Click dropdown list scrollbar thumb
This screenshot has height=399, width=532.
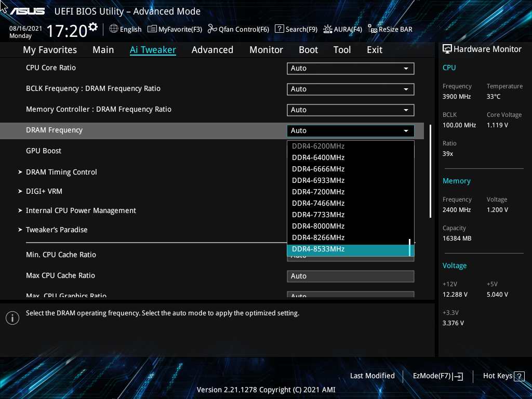click(x=410, y=248)
